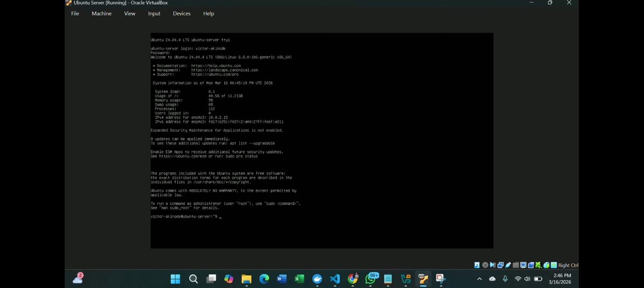Open WhatsApp with 99+ badge
The height and width of the screenshot is (288, 644).
tap(371, 278)
